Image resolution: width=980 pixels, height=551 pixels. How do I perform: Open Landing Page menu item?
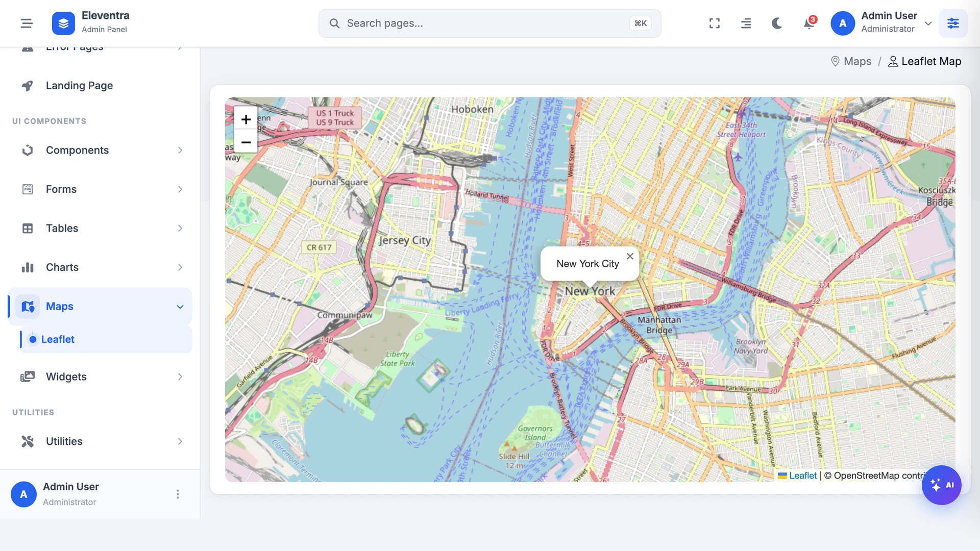[100, 86]
